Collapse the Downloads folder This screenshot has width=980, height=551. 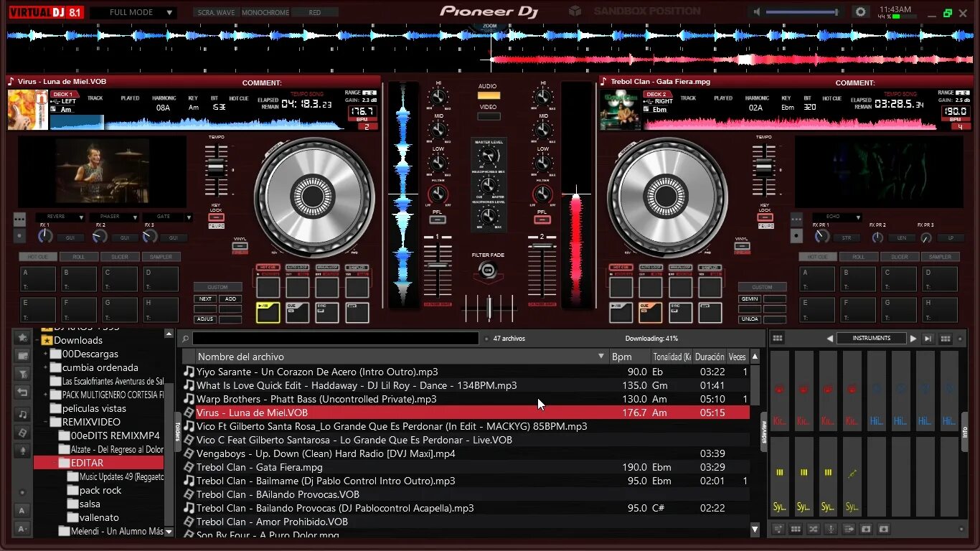click(37, 340)
